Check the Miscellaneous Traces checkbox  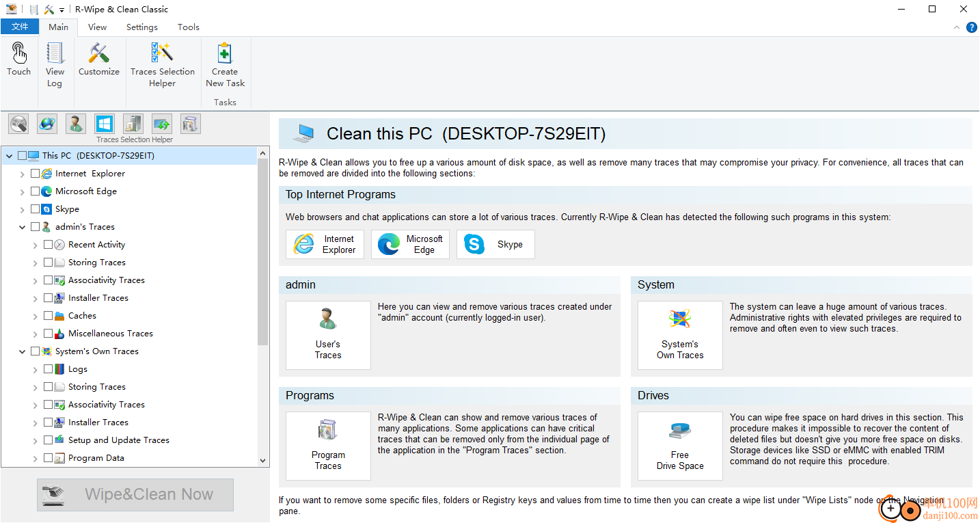[48, 334]
